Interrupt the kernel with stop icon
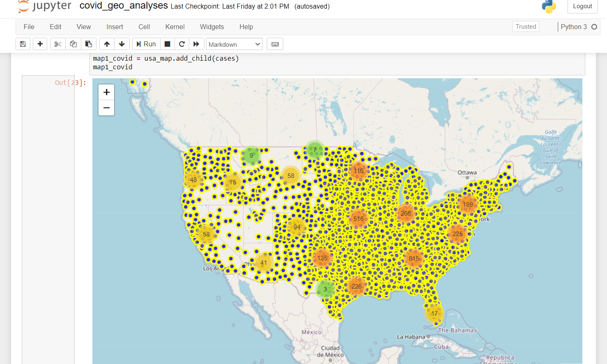 tap(167, 44)
